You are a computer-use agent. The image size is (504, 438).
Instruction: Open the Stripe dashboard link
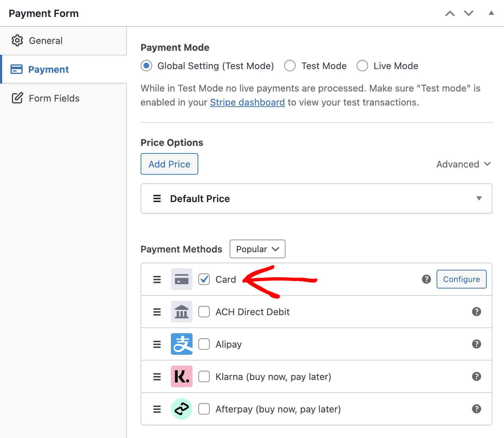point(247,102)
